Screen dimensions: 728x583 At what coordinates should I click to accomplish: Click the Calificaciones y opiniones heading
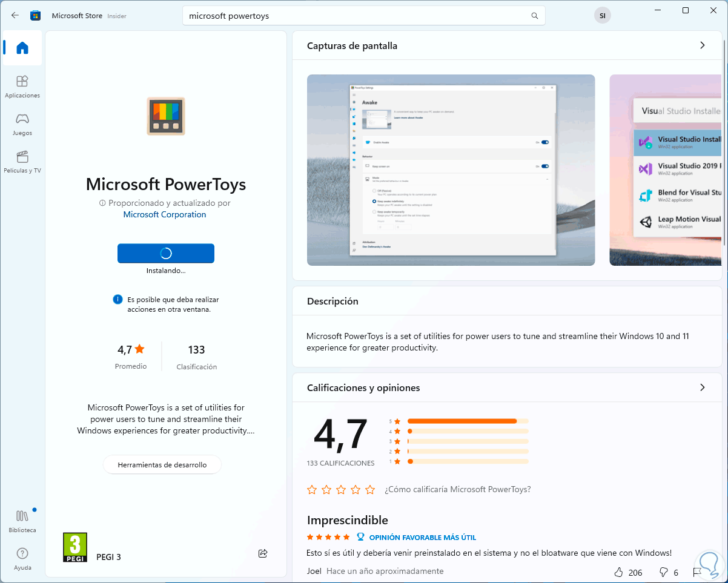point(363,387)
